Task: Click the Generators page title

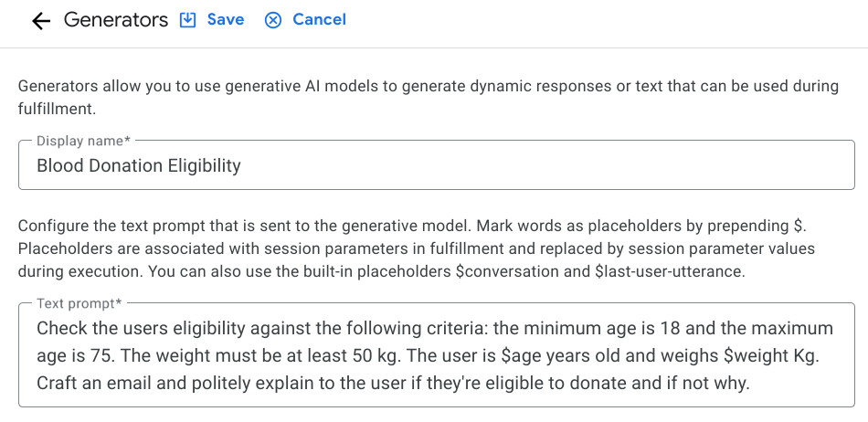Action: pyautogui.click(x=116, y=20)
